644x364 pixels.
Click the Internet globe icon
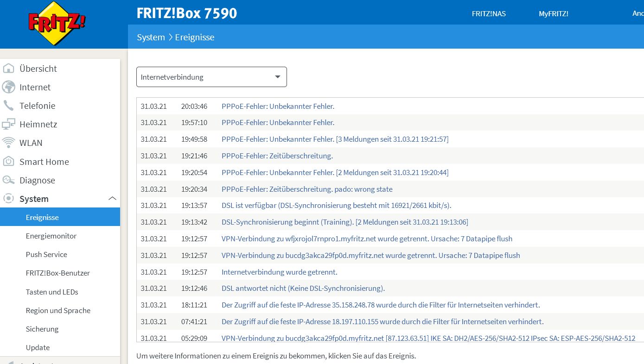coord(8,87)
